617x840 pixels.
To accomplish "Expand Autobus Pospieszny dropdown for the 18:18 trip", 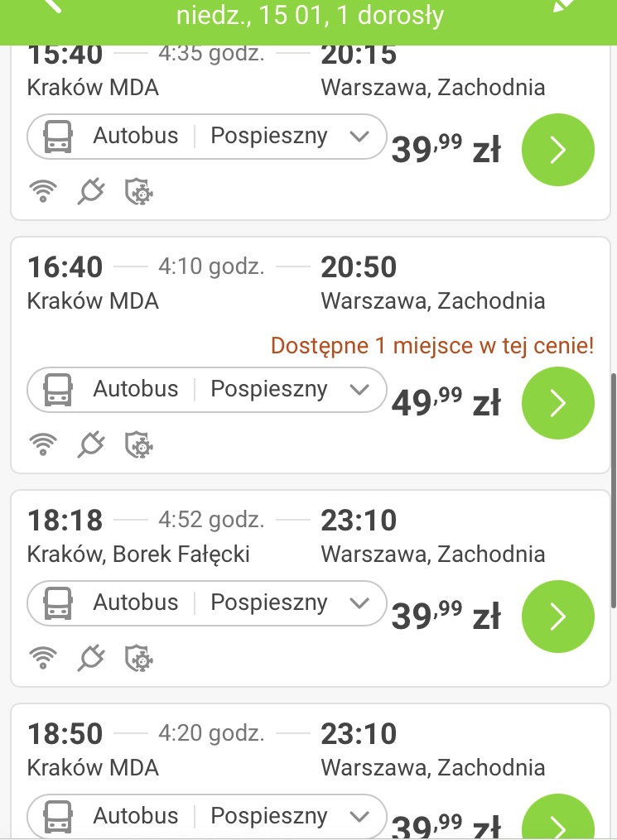I will coord(207,602).
